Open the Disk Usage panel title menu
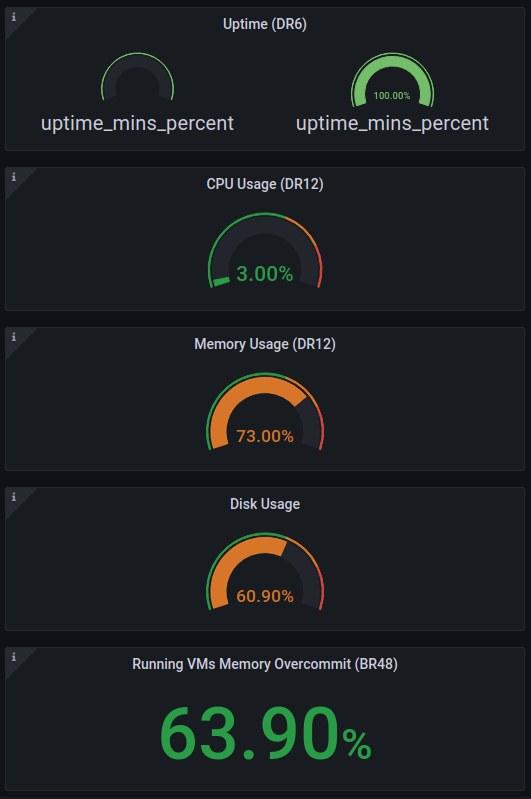This screenshot has width=531, height=799. tap(265, 504)
